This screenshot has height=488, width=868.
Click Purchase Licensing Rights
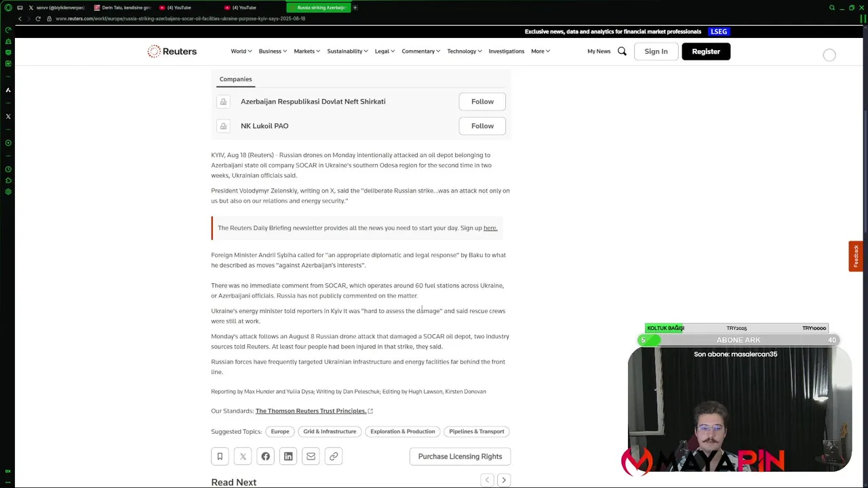[460, 456]
